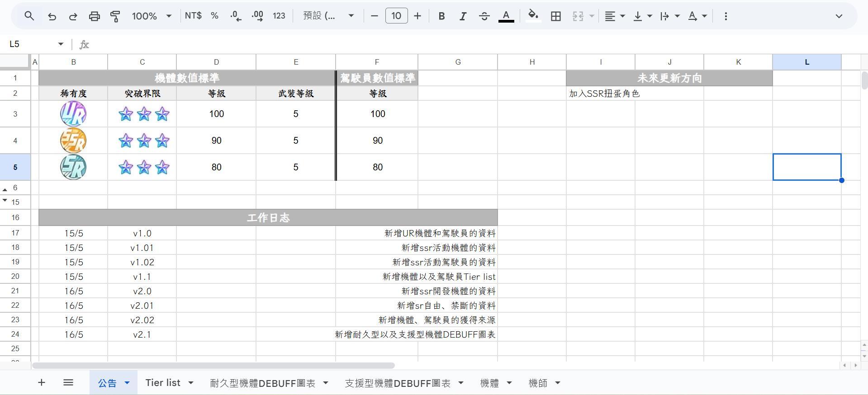Open the vertical align menu

tap(642, 16)
